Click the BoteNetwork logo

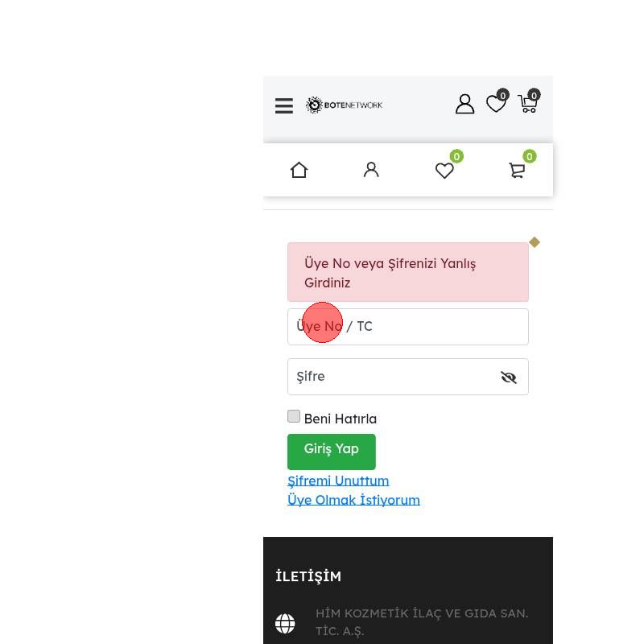pyautogui.click(x=345, y=105)
